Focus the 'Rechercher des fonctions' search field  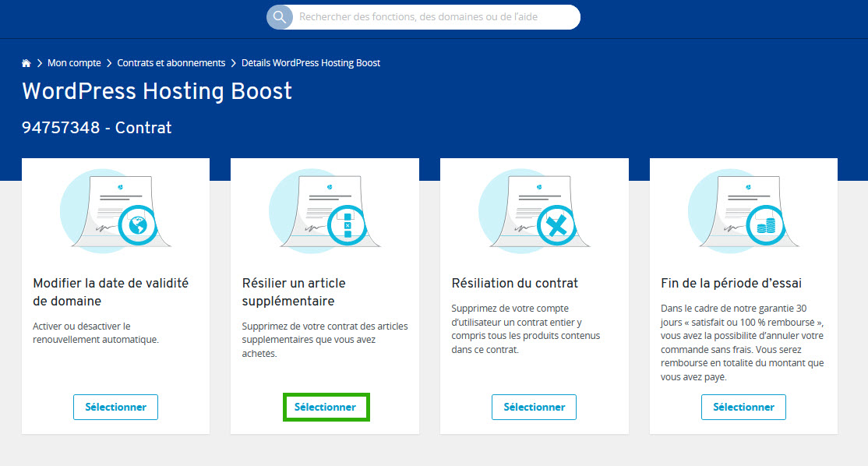pos(424,17)
